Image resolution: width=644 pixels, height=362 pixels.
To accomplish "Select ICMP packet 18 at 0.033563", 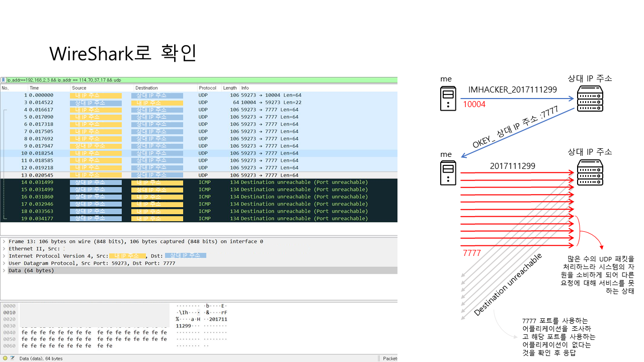I will tap(199, 211).
